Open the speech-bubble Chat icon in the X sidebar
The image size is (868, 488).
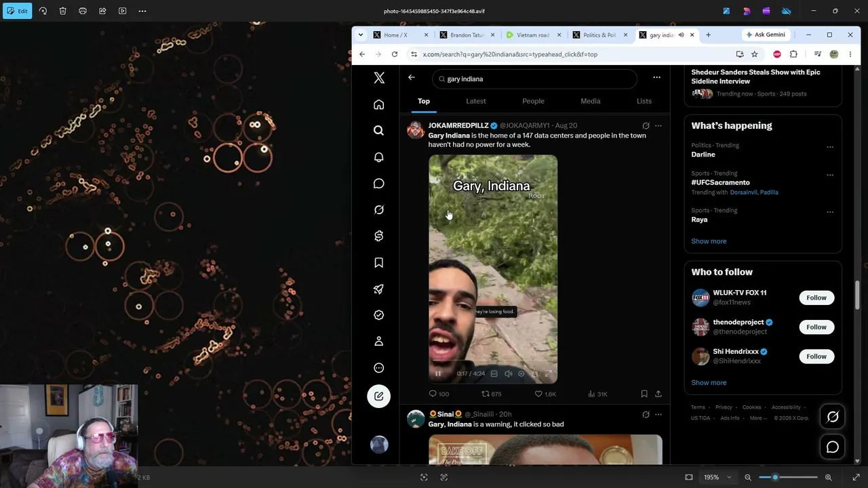pos(379,184)
